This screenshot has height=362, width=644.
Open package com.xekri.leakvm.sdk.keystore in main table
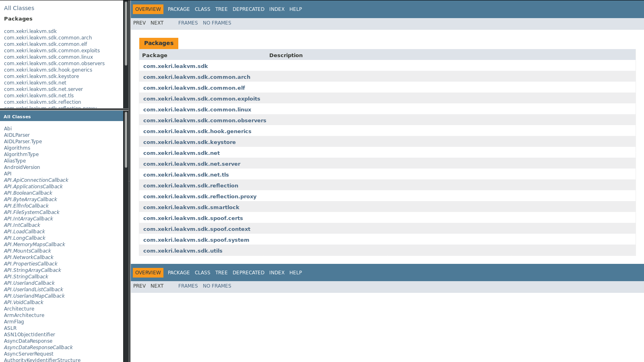(x=190, y=142)
